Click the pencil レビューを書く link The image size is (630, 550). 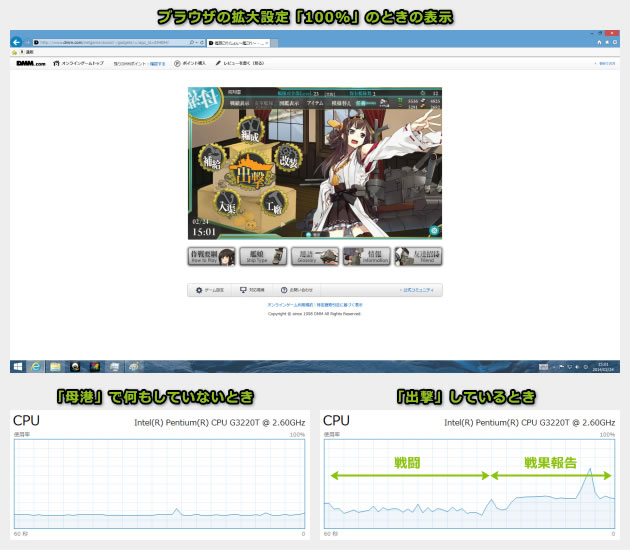240,63
